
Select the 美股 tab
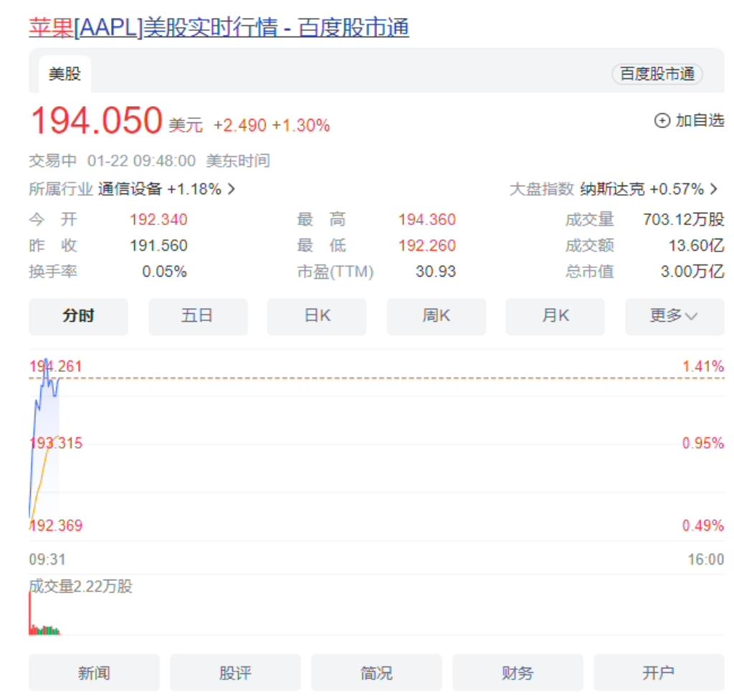point(65,74)
